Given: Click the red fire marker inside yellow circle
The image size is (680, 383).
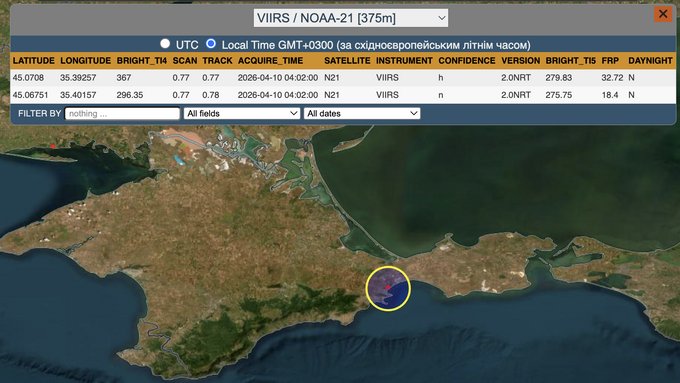Looking at the screenshot, I should (388, 288).
